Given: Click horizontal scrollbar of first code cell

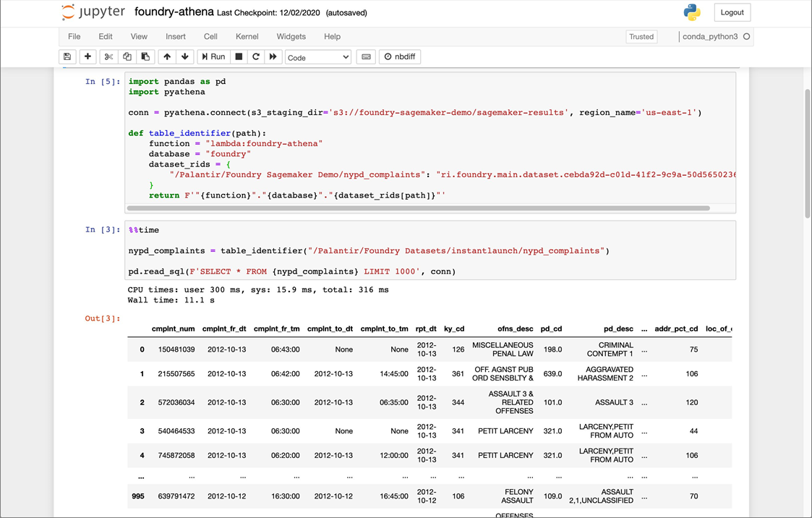Looking at the screenshot, I should (418, 208).
